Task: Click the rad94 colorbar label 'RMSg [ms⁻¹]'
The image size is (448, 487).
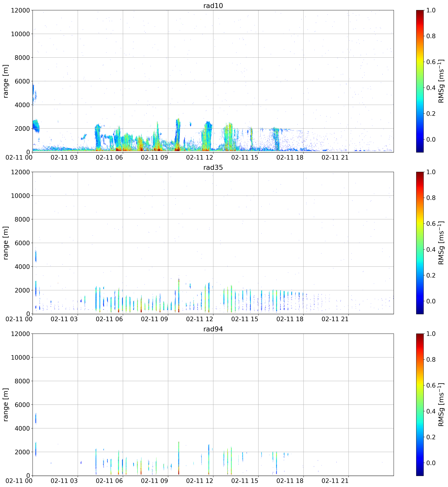Action: (x=441, y=405)
